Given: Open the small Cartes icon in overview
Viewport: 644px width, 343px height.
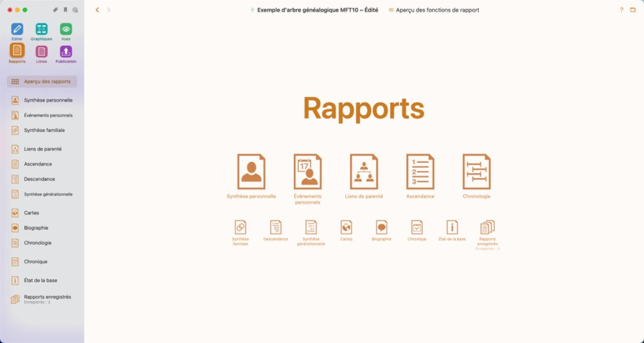Looking at the screenshot, I should click(x=346, y=227).
